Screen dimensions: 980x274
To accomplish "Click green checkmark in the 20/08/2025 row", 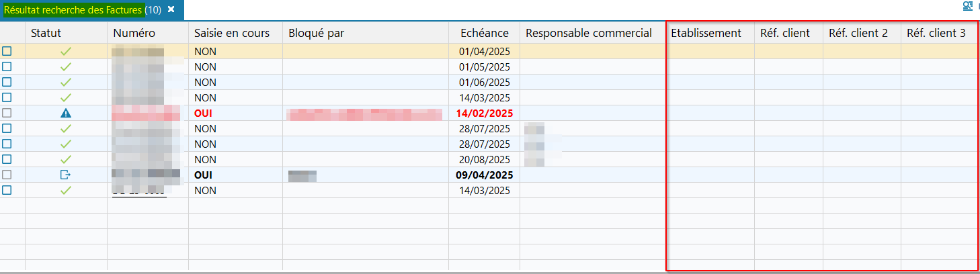I will 66,160.
